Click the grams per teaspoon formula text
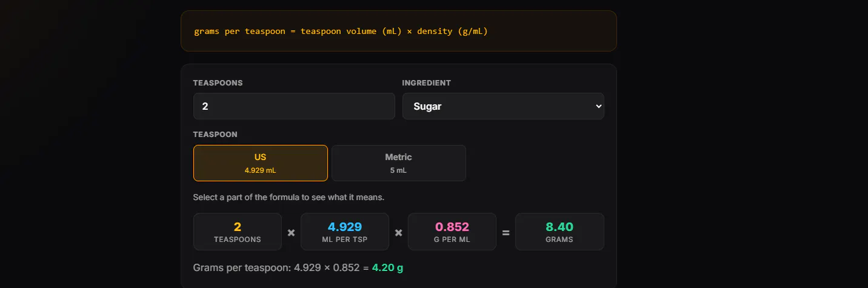The height and width of the screenshot is (288, 868). pos(341,31)
